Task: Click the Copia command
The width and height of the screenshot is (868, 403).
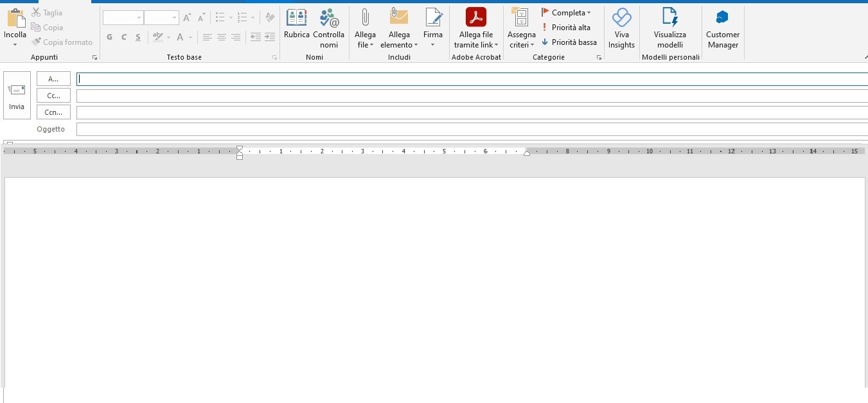Action: pyautogui.click(x=47, y=28)
